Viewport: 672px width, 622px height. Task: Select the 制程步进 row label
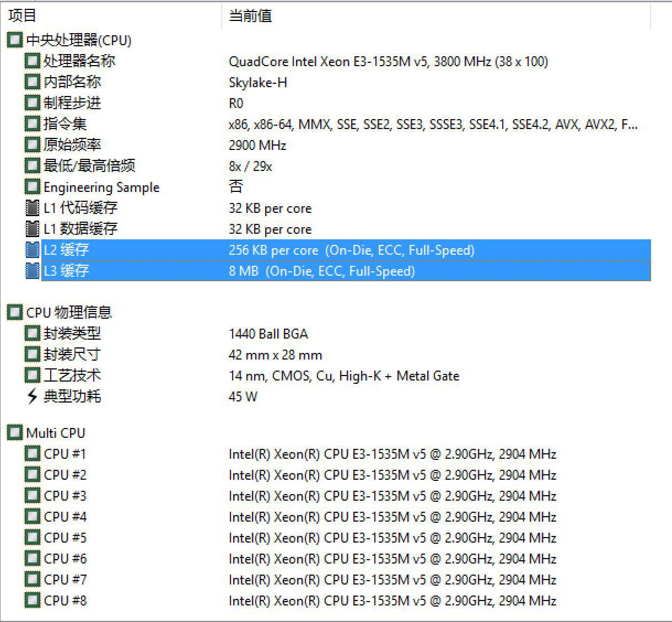point(72,103)
